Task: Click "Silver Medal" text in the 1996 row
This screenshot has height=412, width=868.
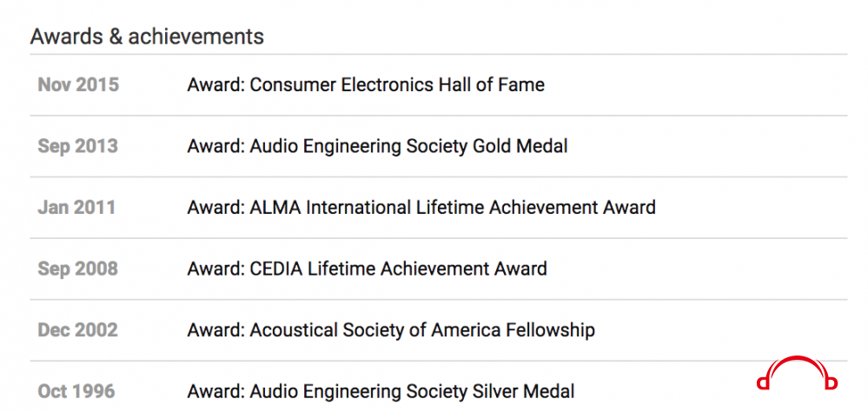Action: click(x=524, y=391)
